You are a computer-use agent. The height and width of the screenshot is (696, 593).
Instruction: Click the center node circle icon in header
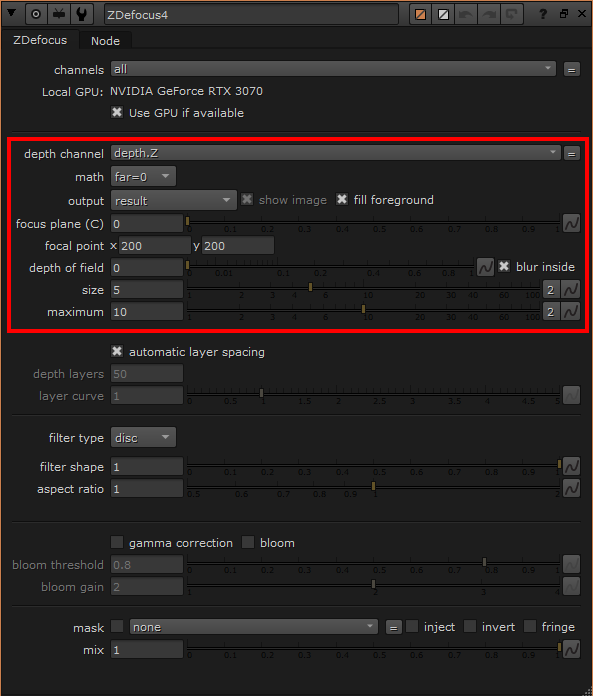[x=36, y=14]
